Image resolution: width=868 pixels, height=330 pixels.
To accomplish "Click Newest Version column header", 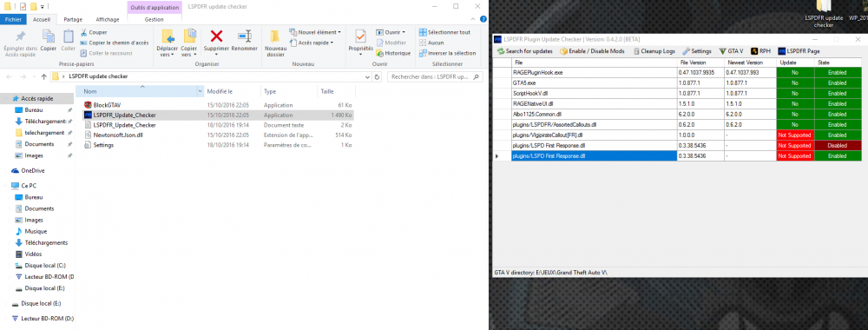I will [750, 63].
